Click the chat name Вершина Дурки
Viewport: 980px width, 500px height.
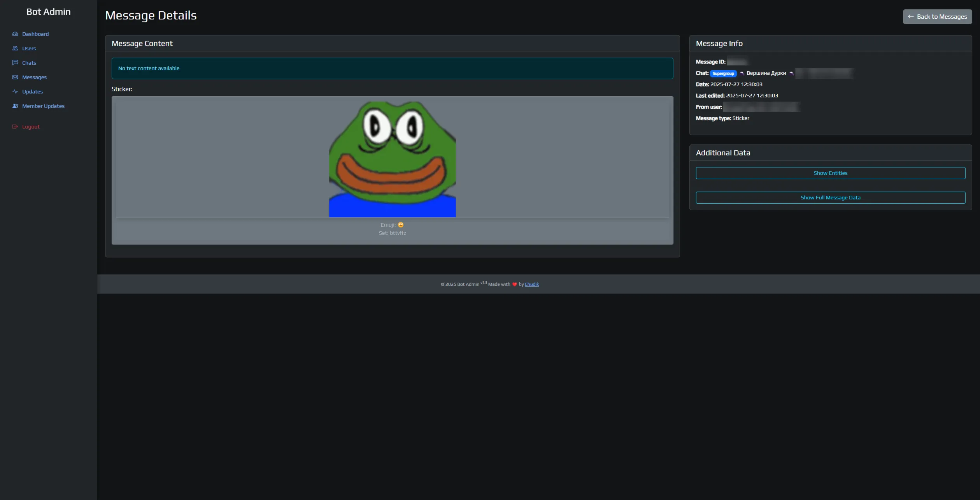click(766, 73)
